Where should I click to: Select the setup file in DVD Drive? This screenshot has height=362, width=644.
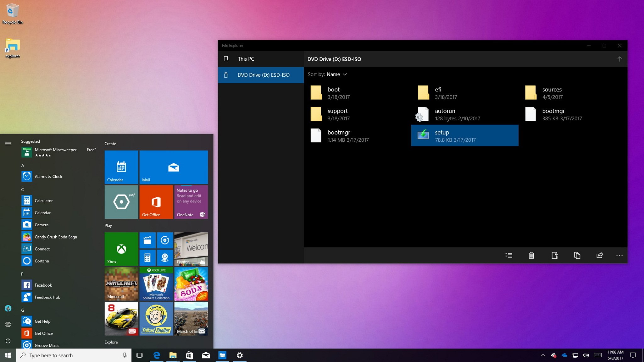[465, 135]
